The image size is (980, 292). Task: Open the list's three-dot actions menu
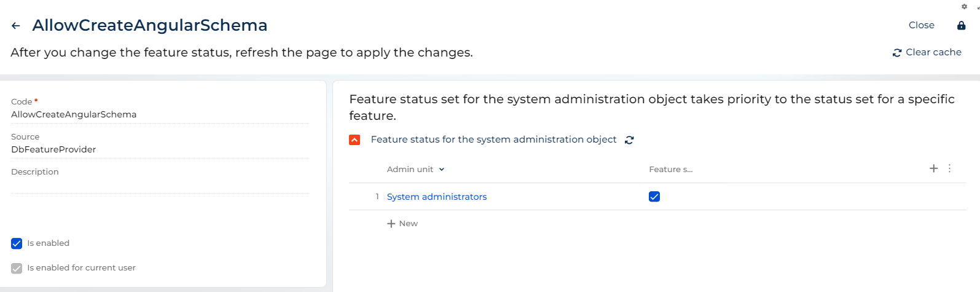[949, 168]
